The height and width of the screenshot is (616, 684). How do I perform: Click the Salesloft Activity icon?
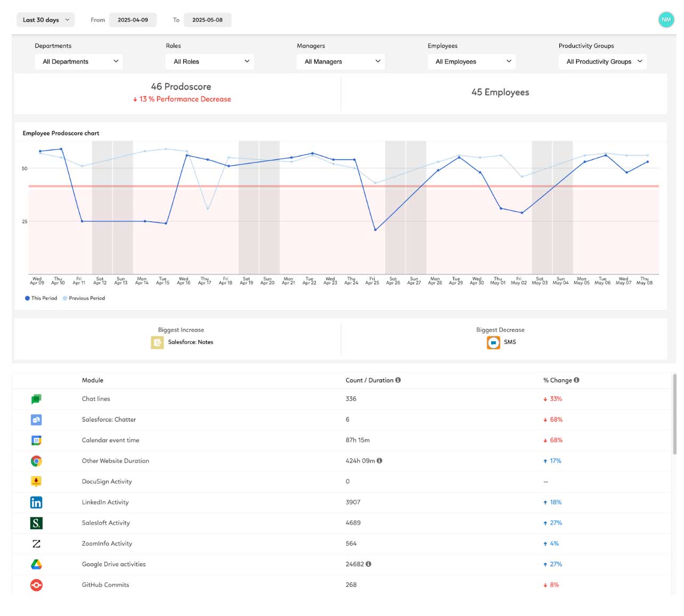coord(36,523)
